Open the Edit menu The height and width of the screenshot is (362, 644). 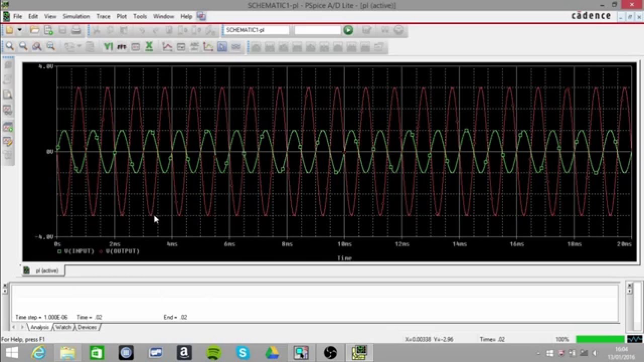(x=33, y=16)
